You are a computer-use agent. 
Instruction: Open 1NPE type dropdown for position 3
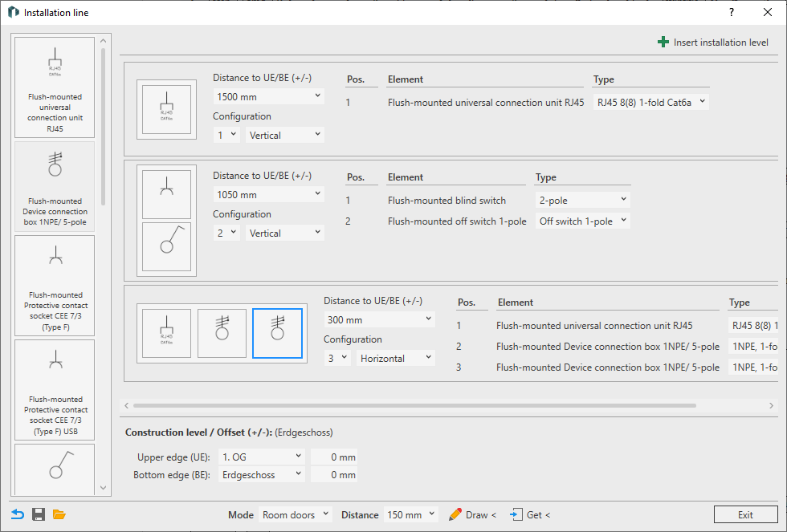753,368
